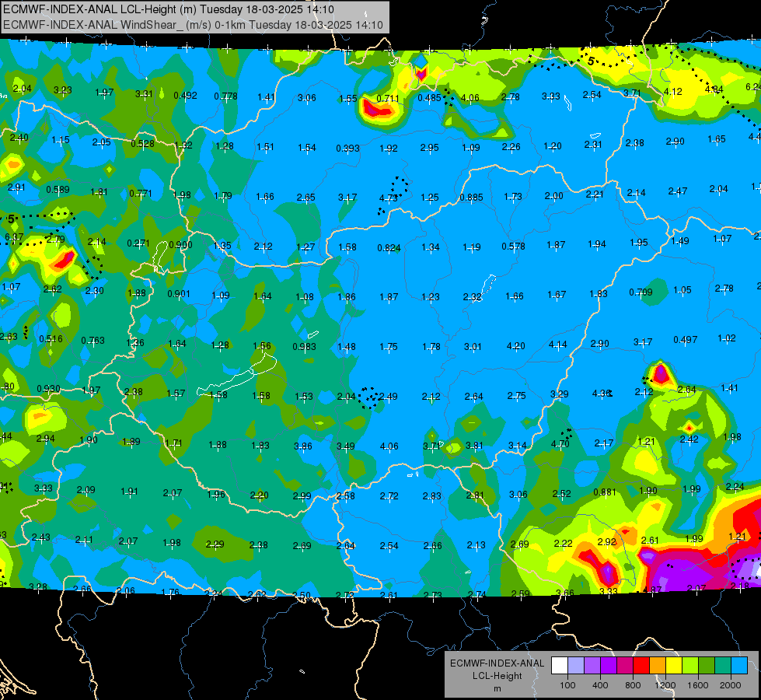Click the orange legend swatch
The width and height of the screenshot is (761, 700).
tap(658, 666)
